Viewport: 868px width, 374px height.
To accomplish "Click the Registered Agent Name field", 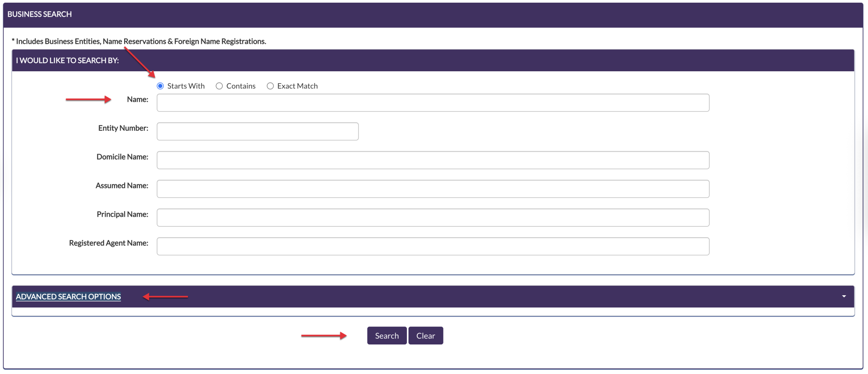I will point(433,246).
